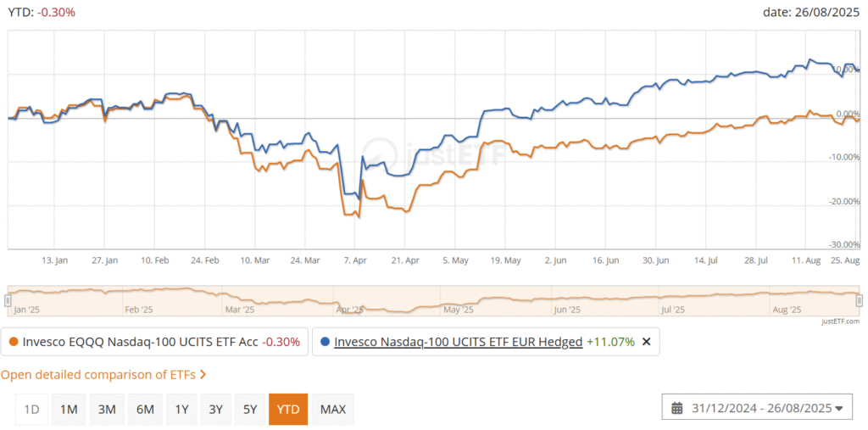Open detailed comparison of ETFs
This screenshot has width=868, height=430.
point(103,375)
